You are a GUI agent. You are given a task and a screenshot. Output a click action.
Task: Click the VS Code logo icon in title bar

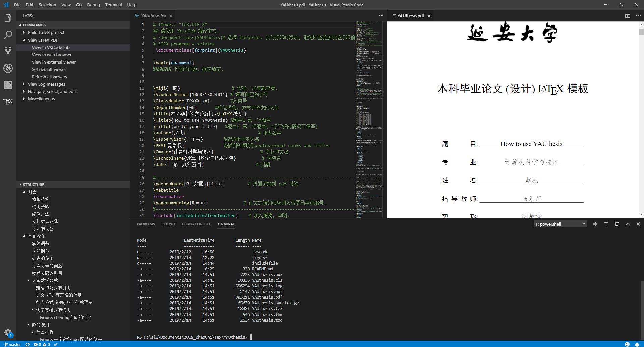(6, 5)
